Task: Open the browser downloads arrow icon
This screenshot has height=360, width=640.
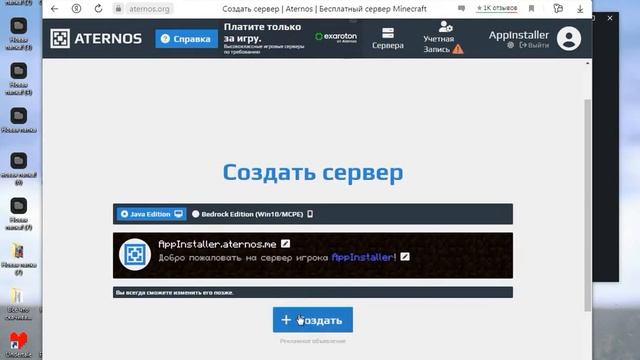Action: [580, 9]
